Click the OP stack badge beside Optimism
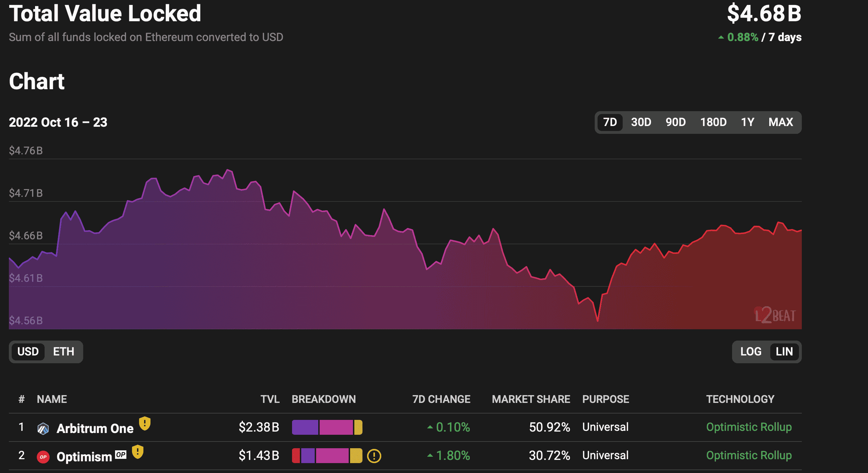This screenshot has width=868, height=473. click(121, 455)
